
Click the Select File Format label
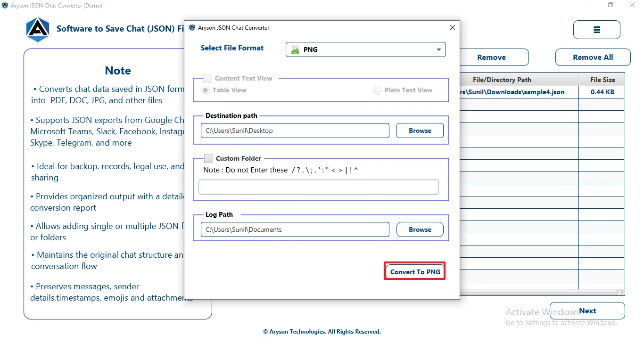tap(232, 48)
